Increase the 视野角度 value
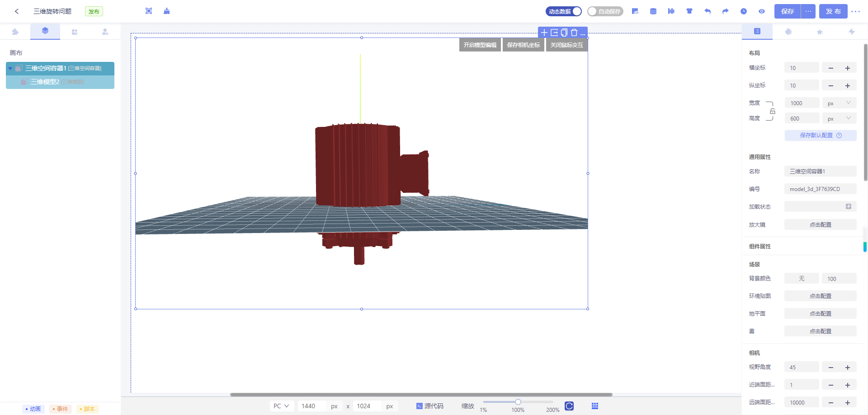The image size is (868, 415). 848,368
